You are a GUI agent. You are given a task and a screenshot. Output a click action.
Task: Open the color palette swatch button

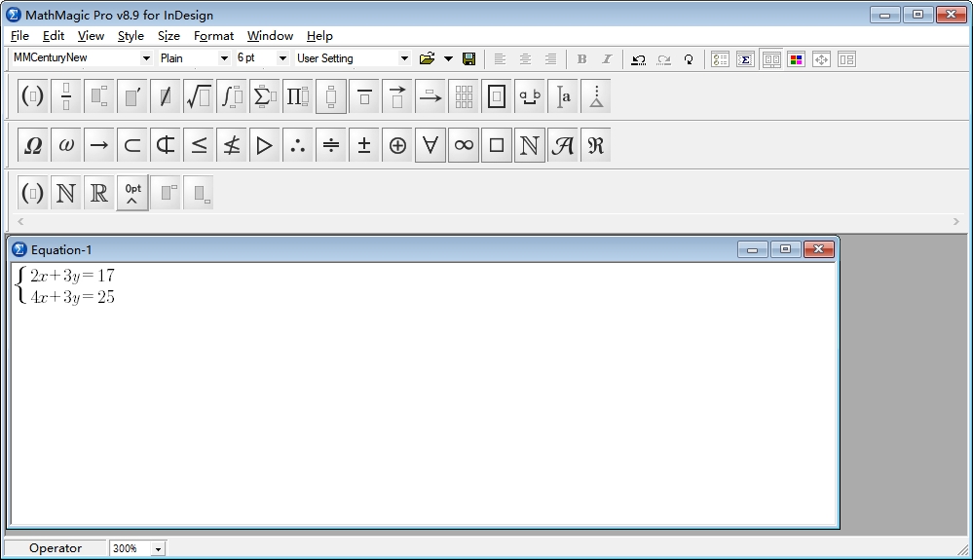tap(796, 58)
